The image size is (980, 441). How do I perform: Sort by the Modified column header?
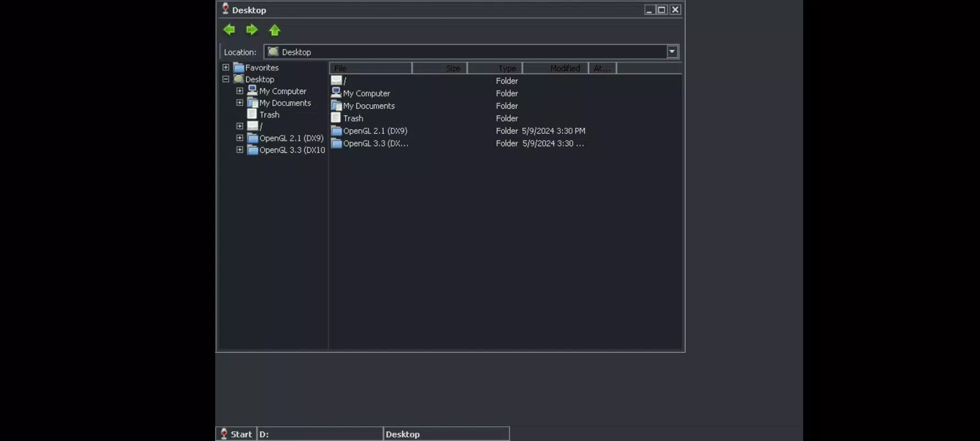click(556, 68)
